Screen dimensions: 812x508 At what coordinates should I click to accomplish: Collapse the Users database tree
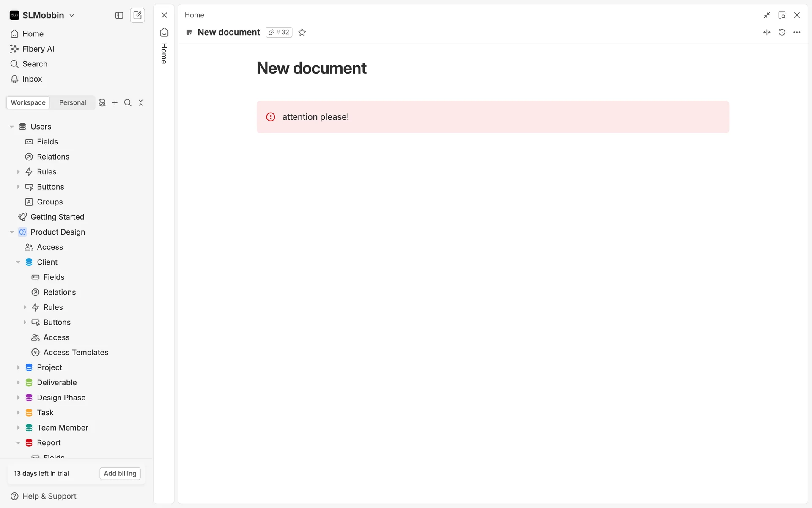[12, 127]
